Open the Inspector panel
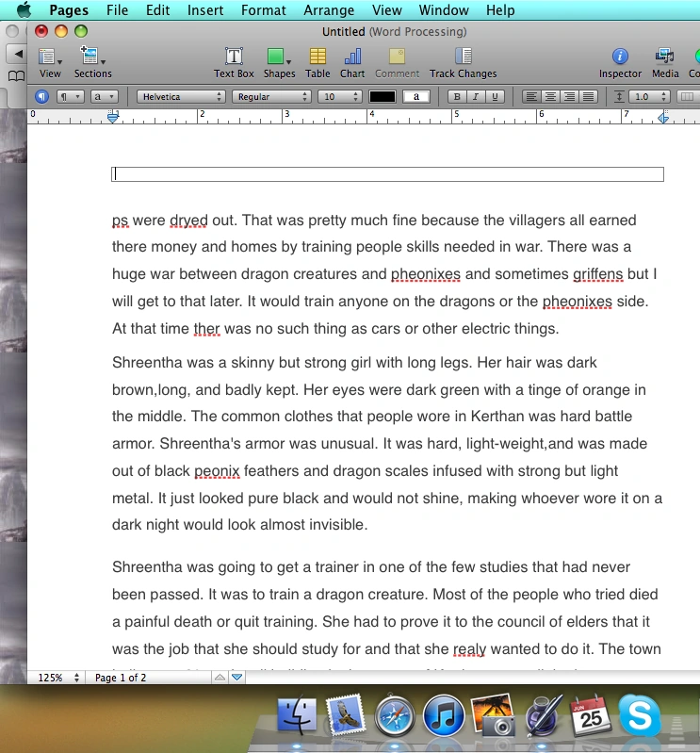This screenshot has width=700, height=753. point(620,62)
